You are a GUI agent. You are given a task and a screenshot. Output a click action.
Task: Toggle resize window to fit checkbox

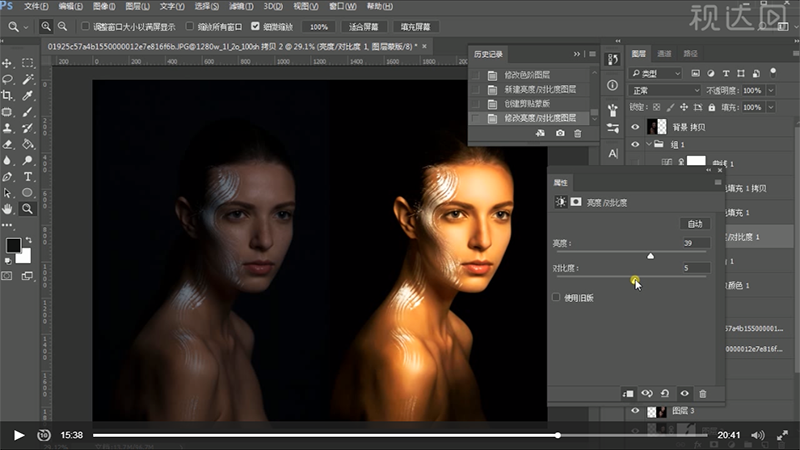coord(85,26)
